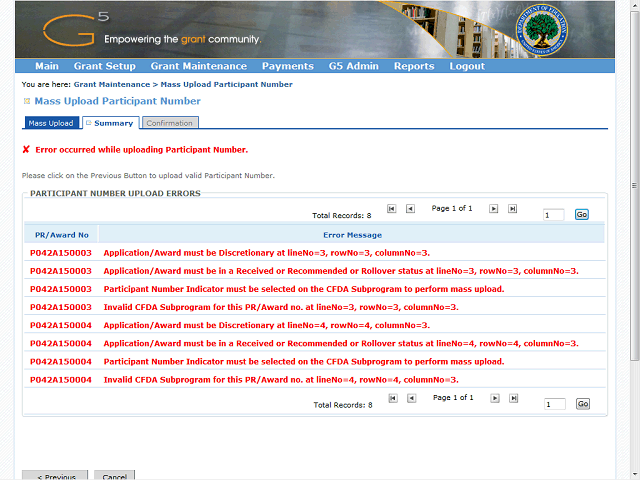Click the top Go button
The width and height of the screenshot is (640, 480).
(582, 214)
